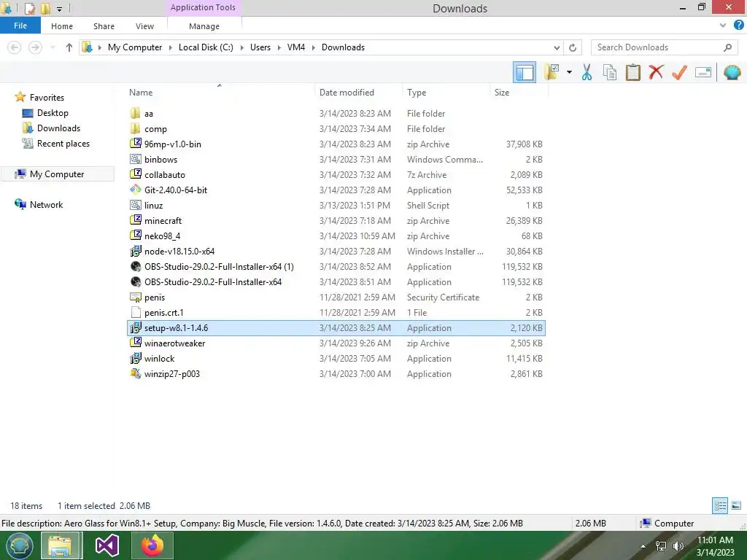747x560 pixels.
Task: Select the winaerotweaker file name
Action: coord(175,343)
